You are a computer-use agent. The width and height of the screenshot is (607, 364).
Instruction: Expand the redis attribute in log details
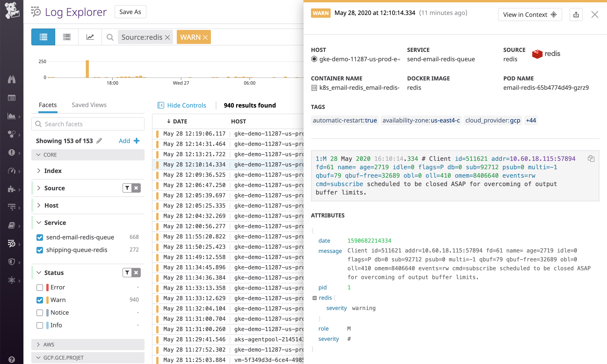click(314, 298)
